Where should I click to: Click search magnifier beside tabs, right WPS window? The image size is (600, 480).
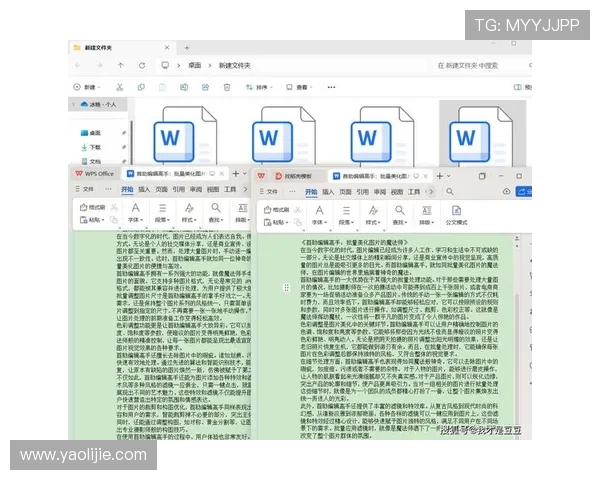pos(450,191)
